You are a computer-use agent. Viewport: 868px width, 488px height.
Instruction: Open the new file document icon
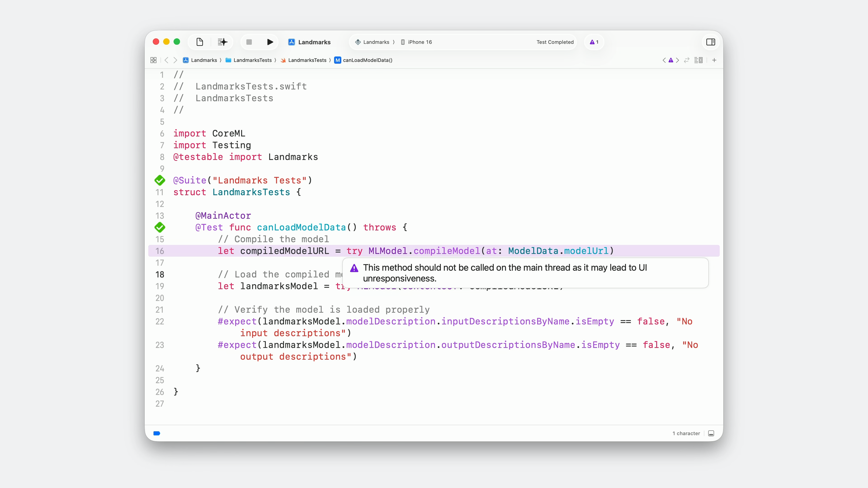[199, 42]
